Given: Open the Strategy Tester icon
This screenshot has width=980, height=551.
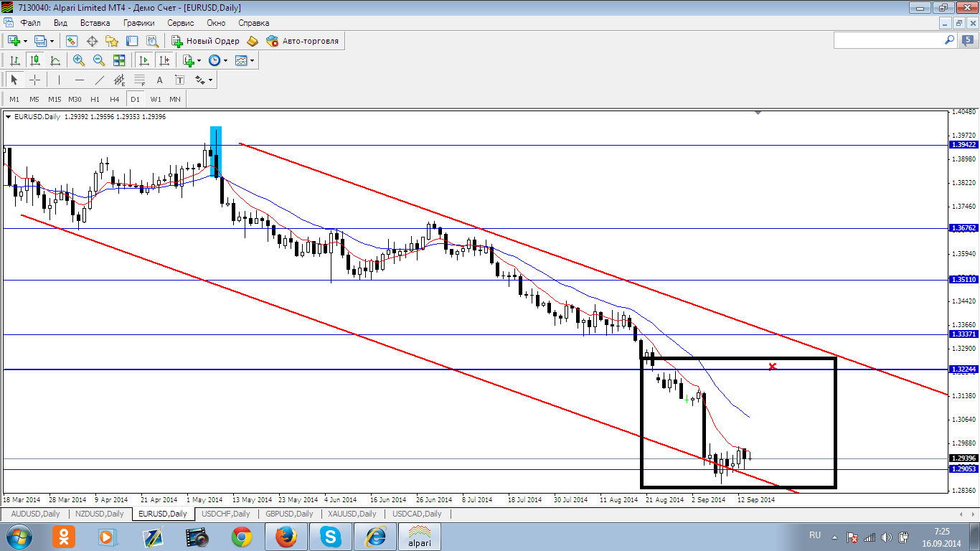Looking at the screenshot, I should [151, 41].
